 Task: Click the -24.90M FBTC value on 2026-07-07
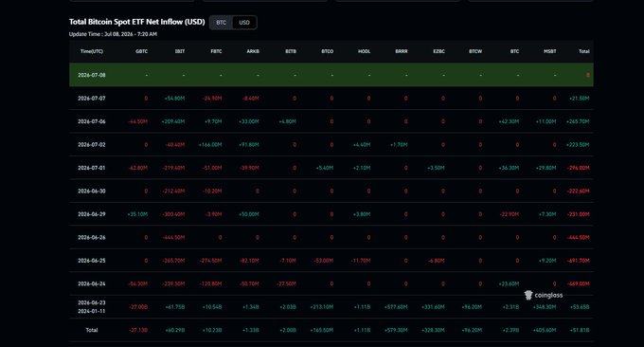pyautogui.click(x=212, y=99)
